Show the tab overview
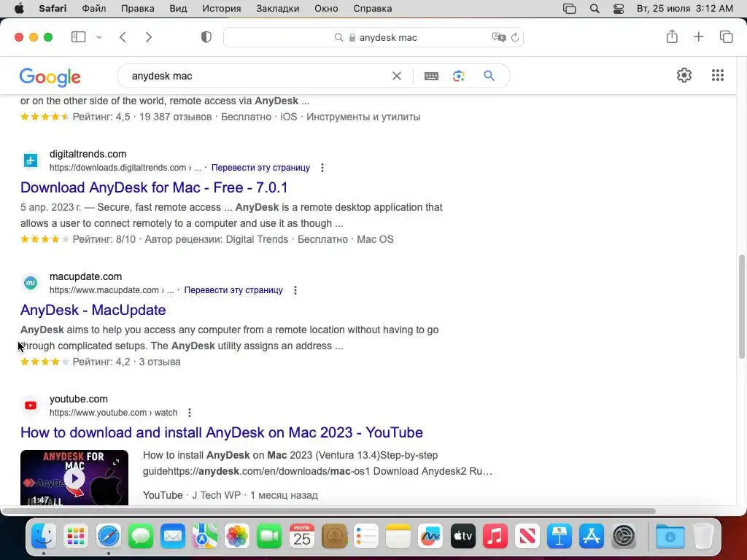747x560 pixels. tap(726, 36)
